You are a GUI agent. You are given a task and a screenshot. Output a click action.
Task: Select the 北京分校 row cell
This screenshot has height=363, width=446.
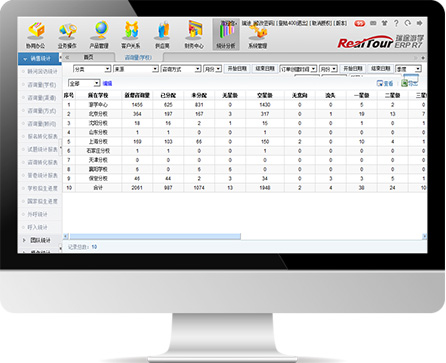tap(98, 114)
